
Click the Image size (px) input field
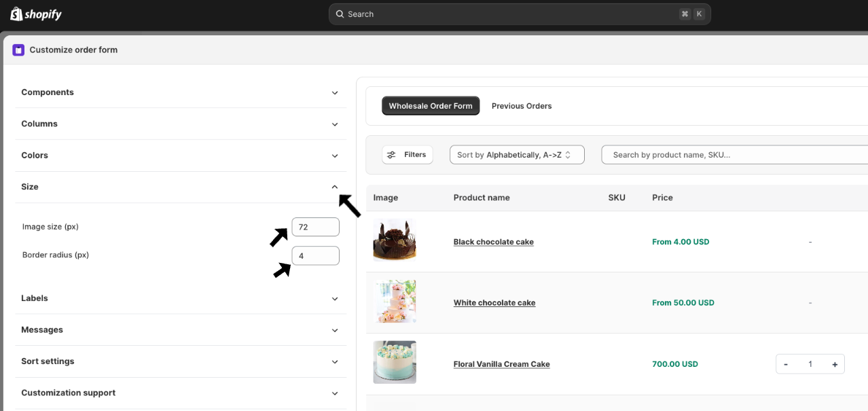(315, 227)
